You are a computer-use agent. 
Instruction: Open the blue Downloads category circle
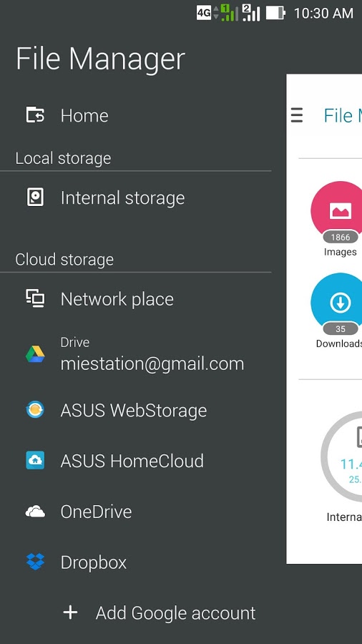336,299
